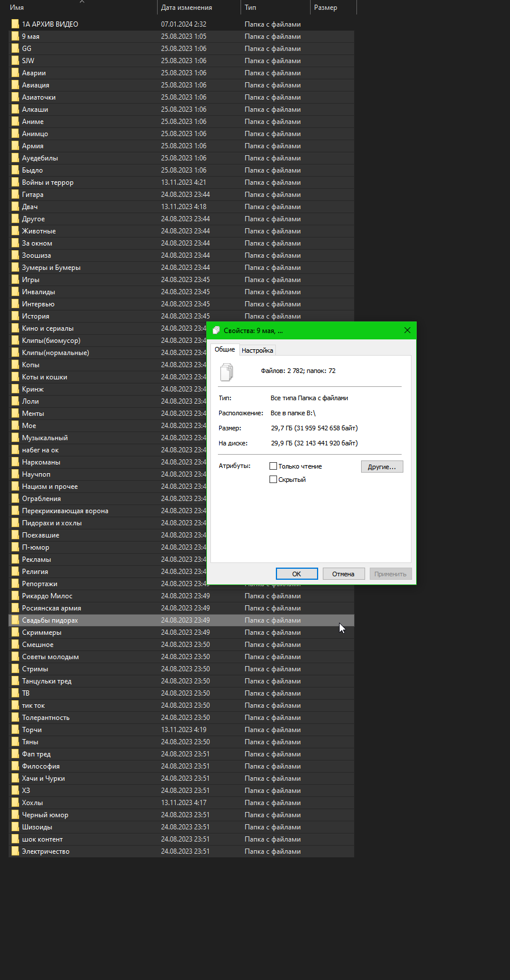Select the Советы молодым folder

50,657
